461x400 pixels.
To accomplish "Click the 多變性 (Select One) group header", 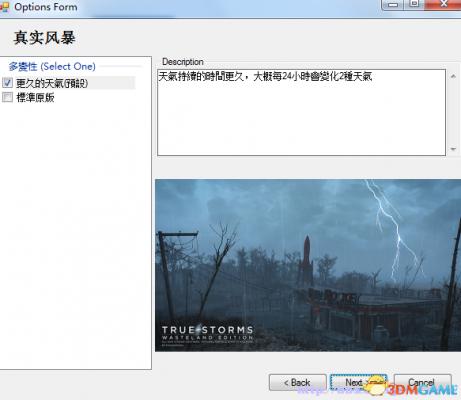I will pos(52,66).
